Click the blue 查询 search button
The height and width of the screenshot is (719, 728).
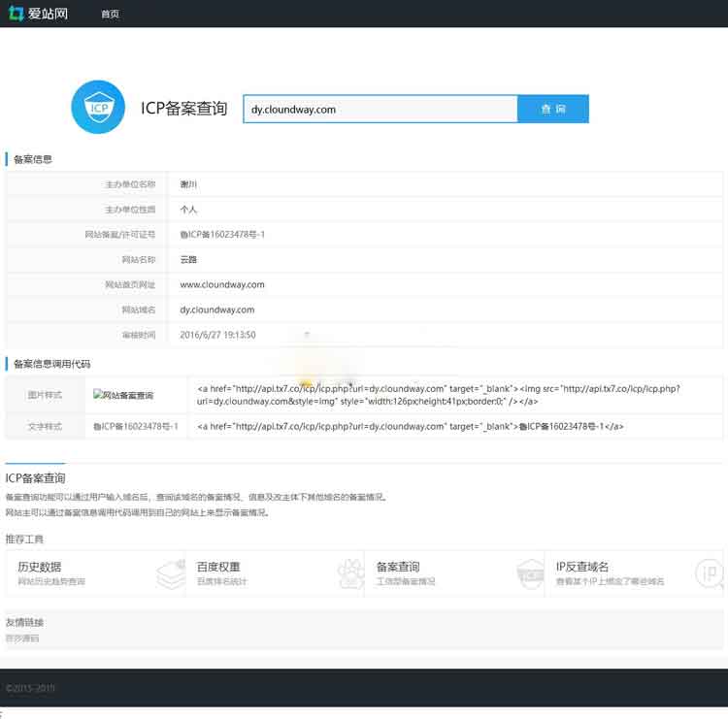click(553, 109)
